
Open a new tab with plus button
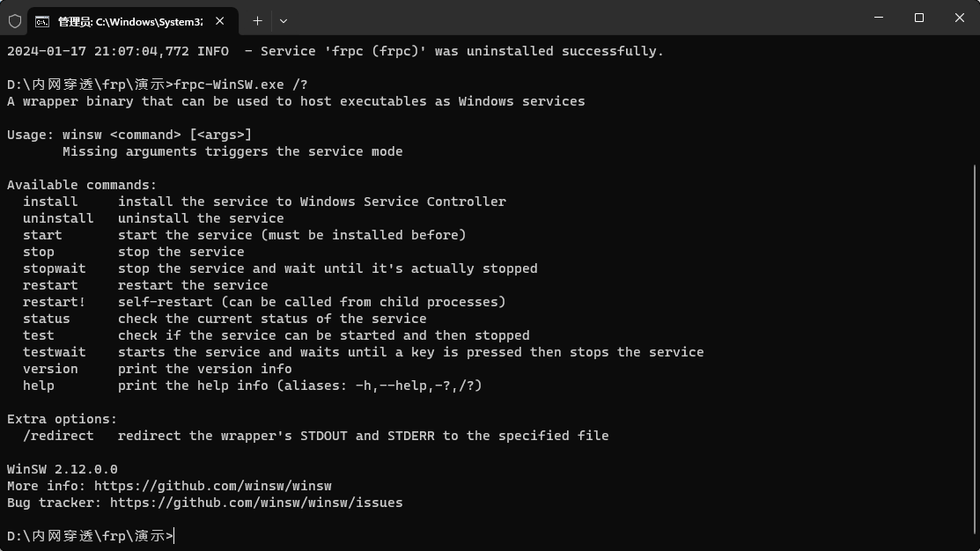point(257,21)
